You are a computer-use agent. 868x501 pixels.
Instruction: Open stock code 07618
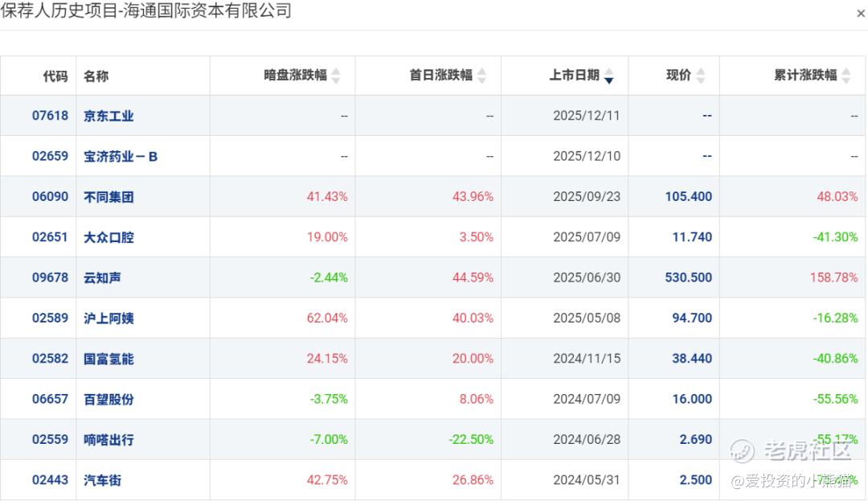50,116
